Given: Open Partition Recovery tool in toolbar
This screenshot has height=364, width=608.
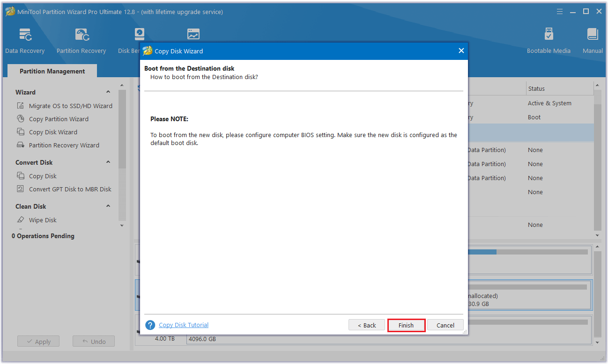Looking at the screenshot, I should [81, 41].
